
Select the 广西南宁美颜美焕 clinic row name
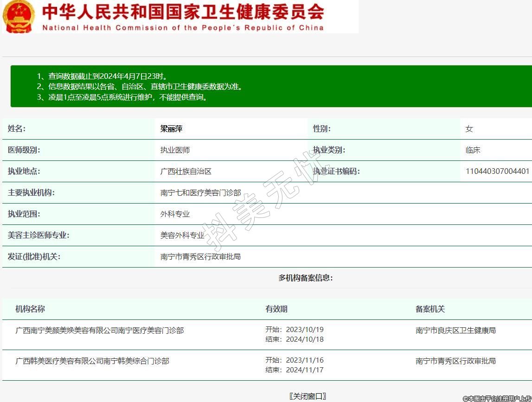100,330
